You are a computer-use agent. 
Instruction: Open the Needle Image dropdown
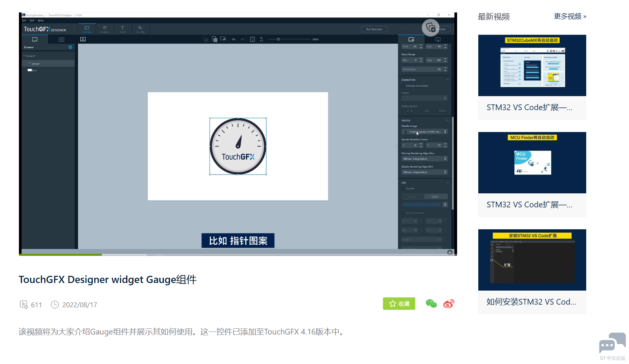pyautogui.click(x=425, y=132)
